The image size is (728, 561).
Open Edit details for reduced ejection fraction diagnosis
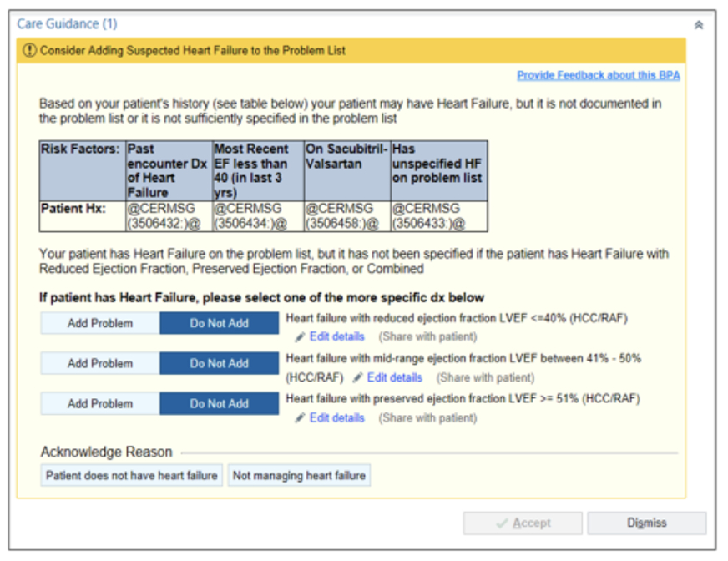pos(336,337)
